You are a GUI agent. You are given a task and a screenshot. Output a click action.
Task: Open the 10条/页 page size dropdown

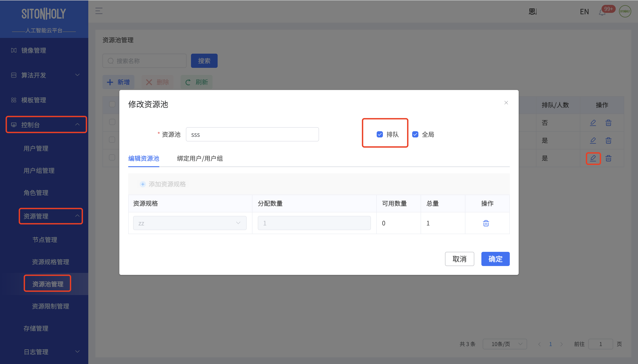pyautogui.click(x=505, y=344)
